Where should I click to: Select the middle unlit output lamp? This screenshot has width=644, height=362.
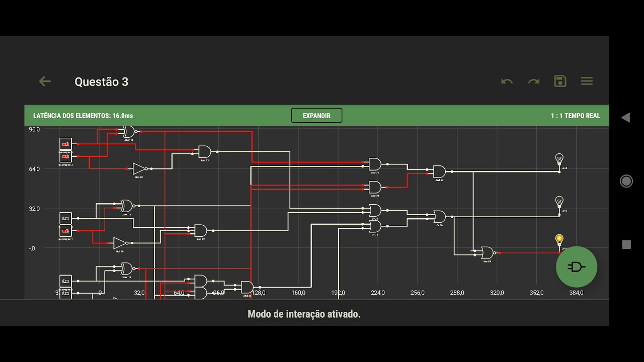pyautogui.click(x=559, y=203)
